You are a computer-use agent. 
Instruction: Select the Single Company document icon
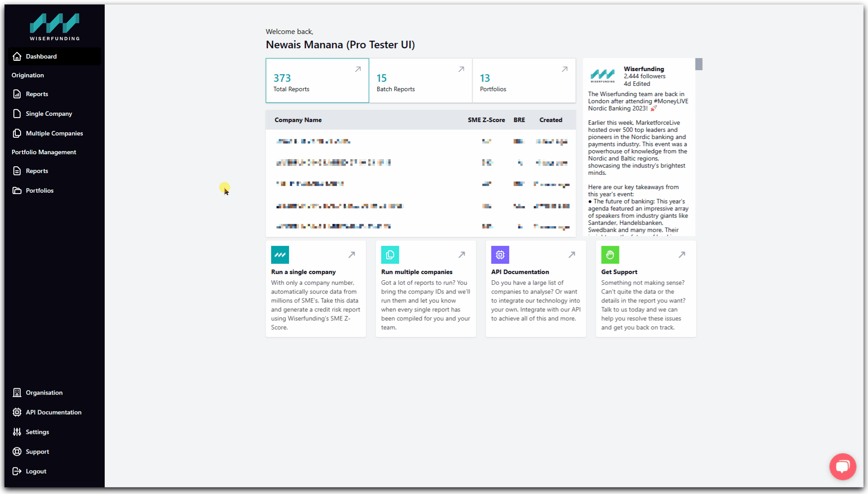pyautogui.click(x=17, y=114)
